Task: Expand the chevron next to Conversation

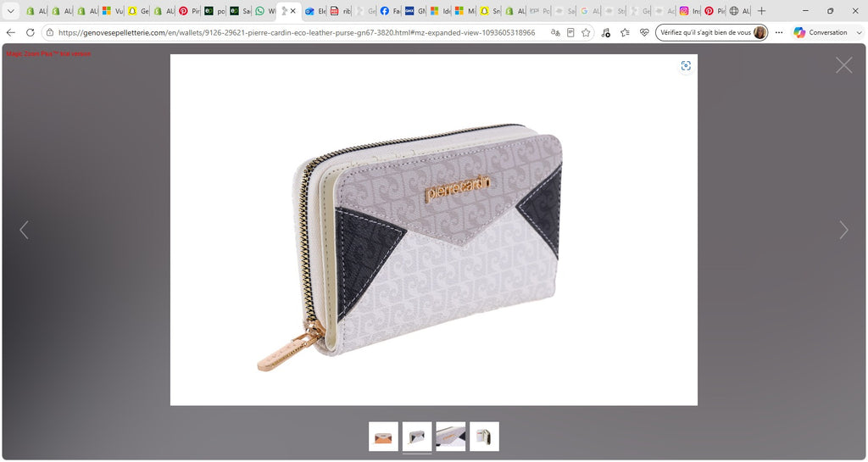Action: pos(859,33)
